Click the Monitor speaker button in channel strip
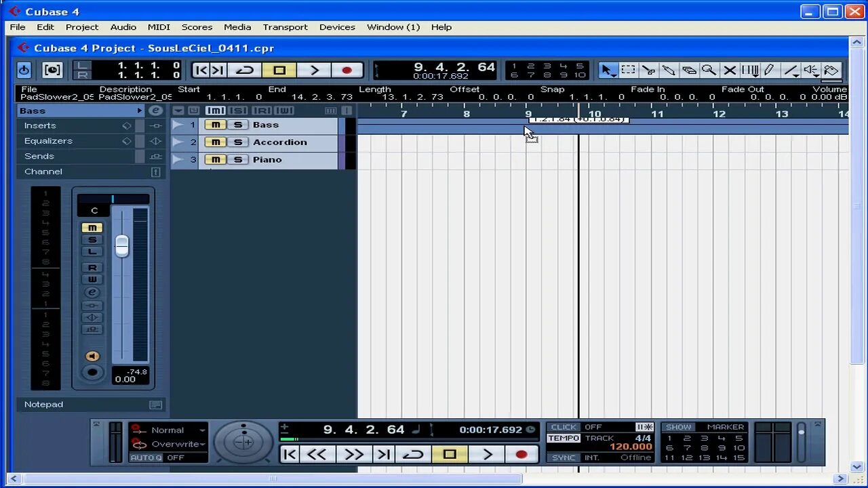Viewport: 868px width, 488px height. pos(92,357)
